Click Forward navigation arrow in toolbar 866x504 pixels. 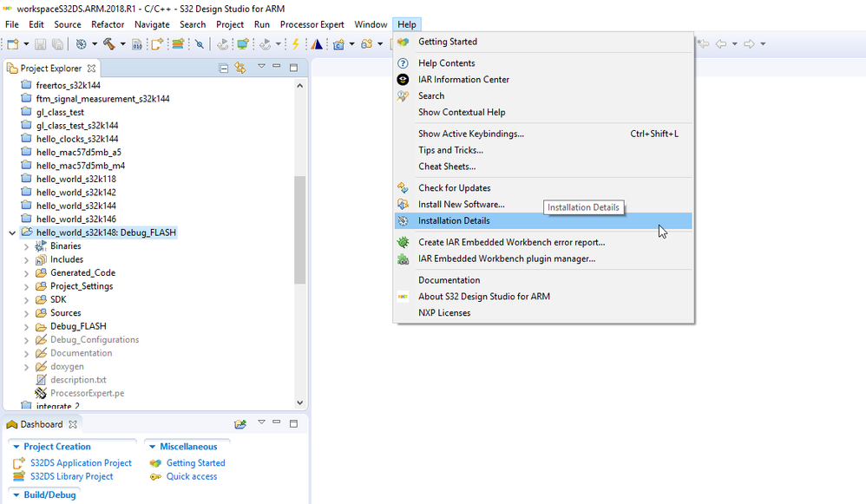pos(749,44)
